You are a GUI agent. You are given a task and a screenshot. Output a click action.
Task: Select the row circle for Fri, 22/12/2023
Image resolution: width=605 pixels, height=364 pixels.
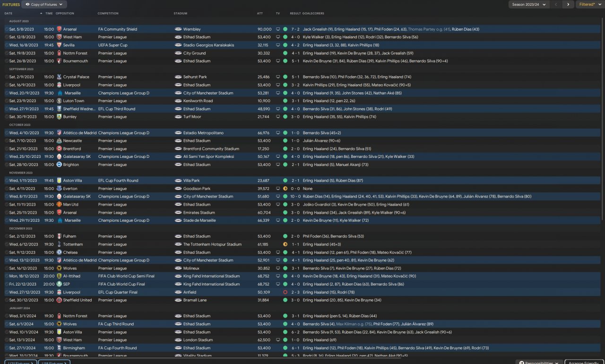click(x=7, y=284)
